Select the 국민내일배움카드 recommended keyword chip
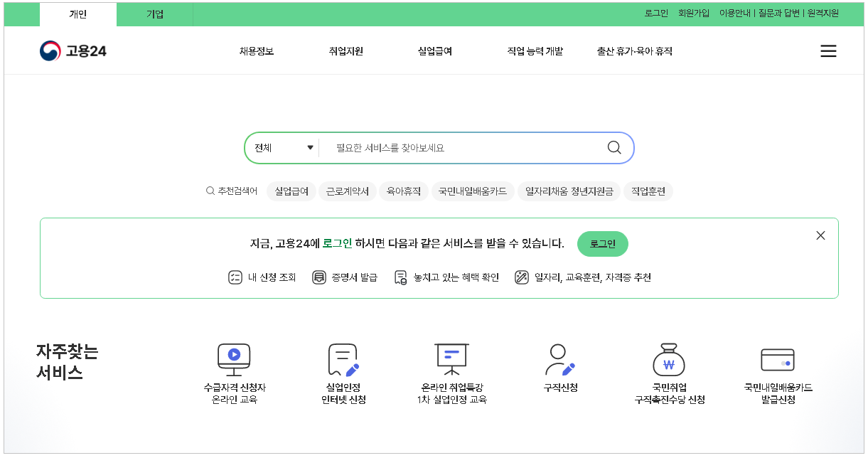This screenshot has width=868, height=458. click(473, 191)
